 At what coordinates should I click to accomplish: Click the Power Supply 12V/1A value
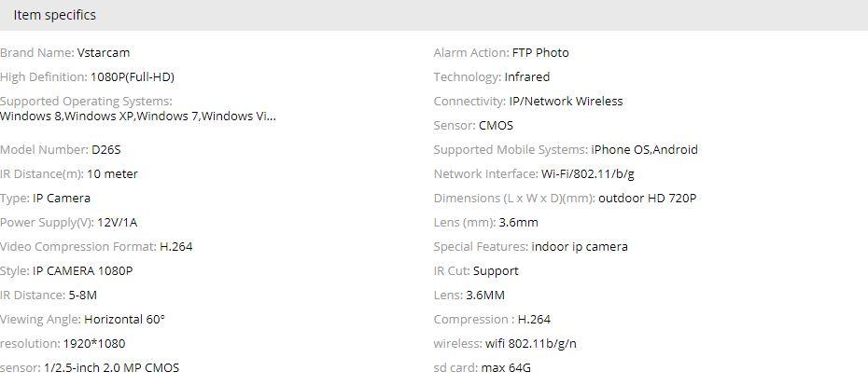pos(117,223)
